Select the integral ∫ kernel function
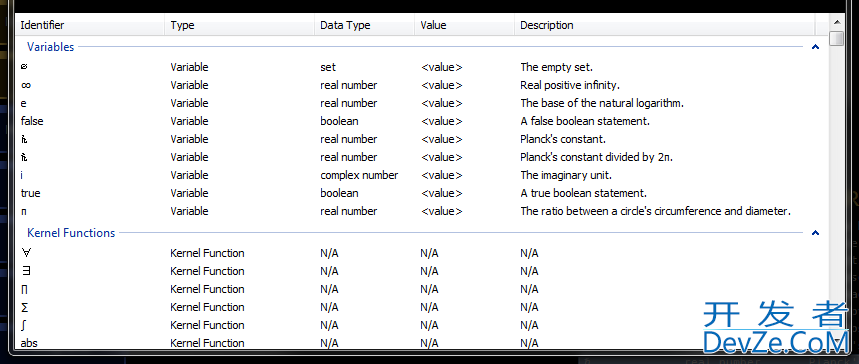The height and width of the screenshot is (364, 859). [x=23, y=326]
